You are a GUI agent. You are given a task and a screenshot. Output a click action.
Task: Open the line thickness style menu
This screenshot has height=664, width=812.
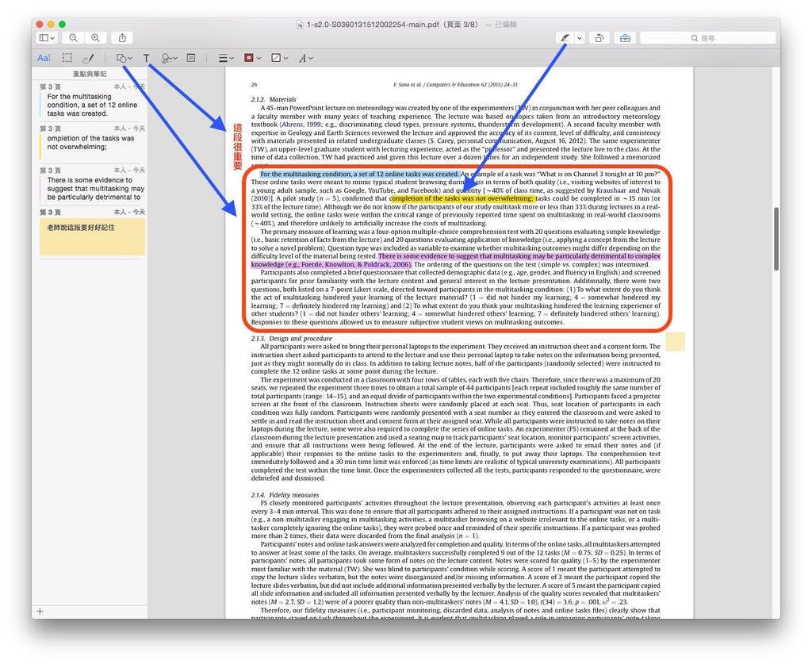(x=226, y=58)
